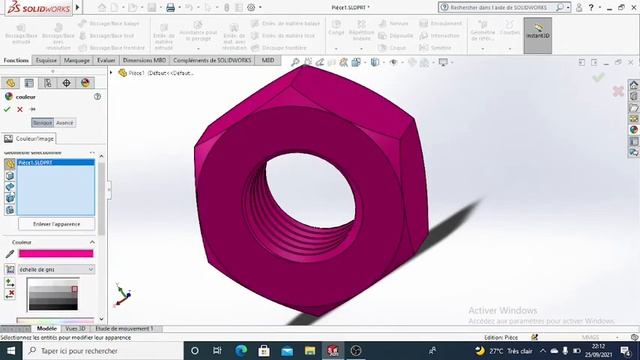Switch to the Esquisse tab

pos(46,60)
